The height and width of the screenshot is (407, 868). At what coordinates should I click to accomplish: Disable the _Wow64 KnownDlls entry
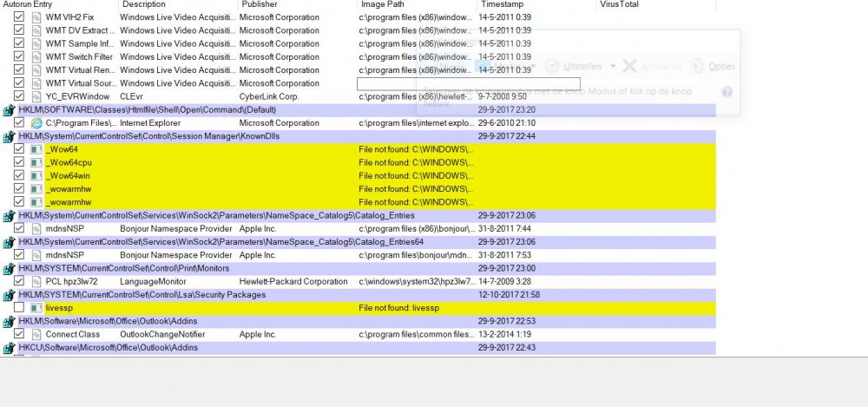pyautogui.click(x=19, y=149)
